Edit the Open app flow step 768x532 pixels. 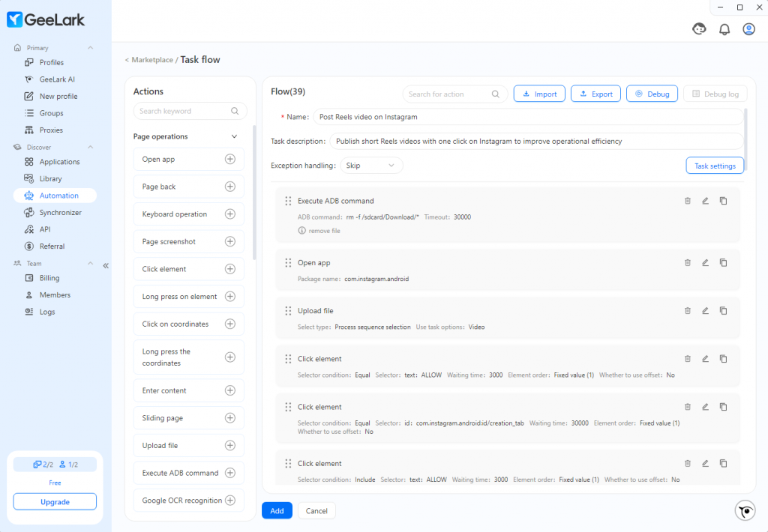pyautogui.click(x=705, y=262)
